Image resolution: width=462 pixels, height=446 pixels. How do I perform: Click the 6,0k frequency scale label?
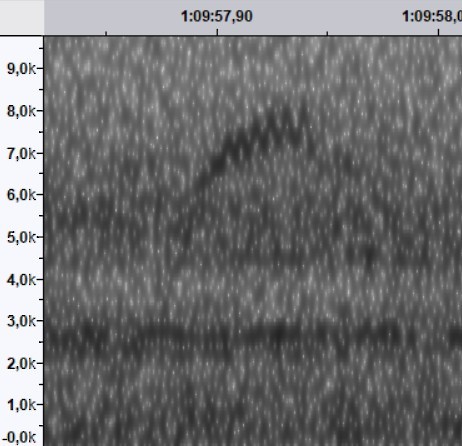(21, 195)
